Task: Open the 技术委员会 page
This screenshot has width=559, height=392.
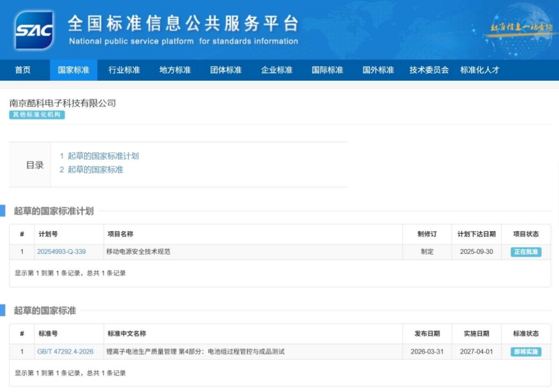Action: tap(430, 70)
